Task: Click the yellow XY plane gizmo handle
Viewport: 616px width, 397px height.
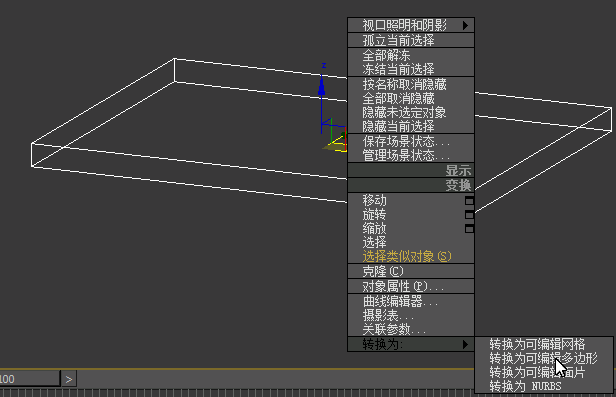Action: (335, 146)
